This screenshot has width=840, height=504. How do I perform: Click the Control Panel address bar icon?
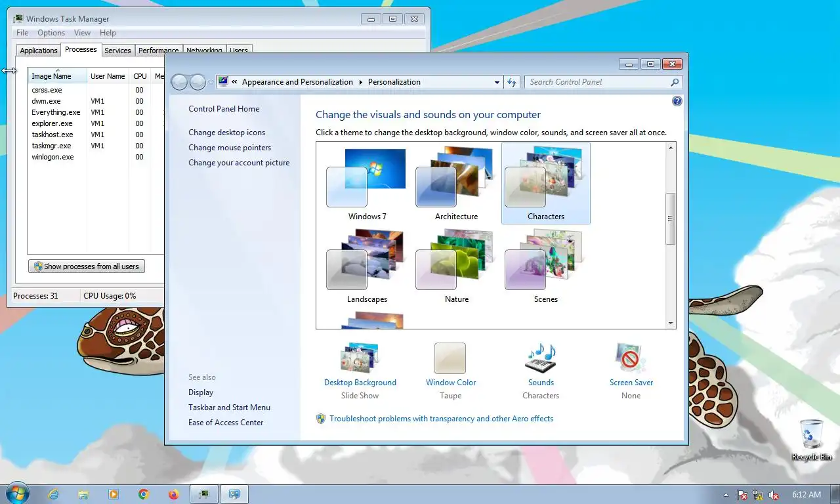[223, 82]
